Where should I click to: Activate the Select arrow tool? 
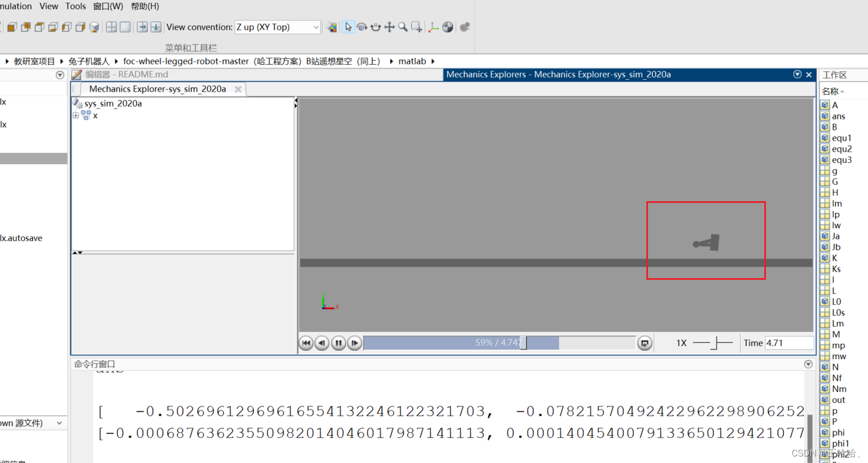pos(348,27)
